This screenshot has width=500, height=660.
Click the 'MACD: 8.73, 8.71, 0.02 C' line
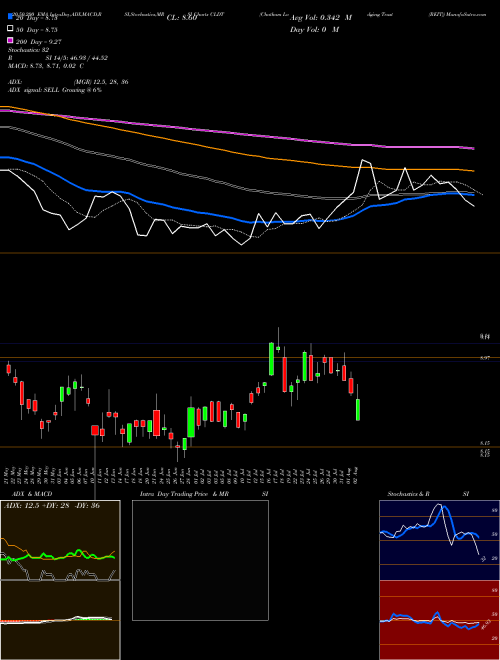tap(46, 66)
